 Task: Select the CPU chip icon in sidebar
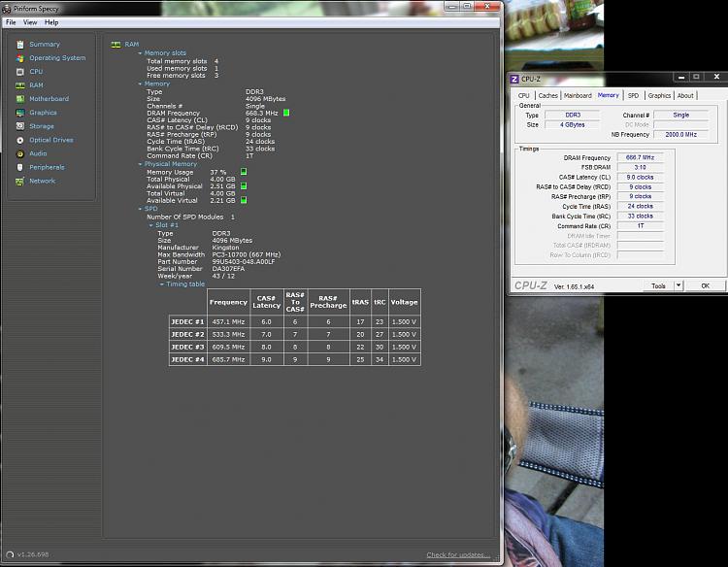coord(20,72)
